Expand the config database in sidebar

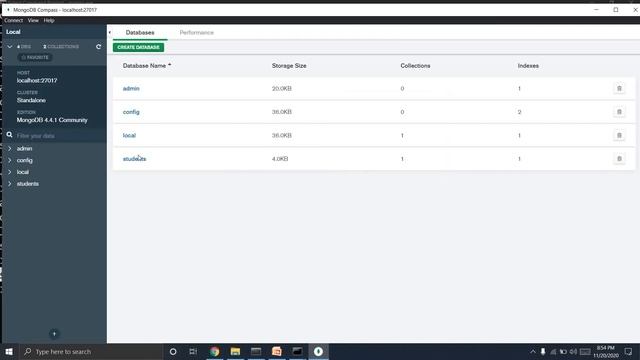(10, 160)
